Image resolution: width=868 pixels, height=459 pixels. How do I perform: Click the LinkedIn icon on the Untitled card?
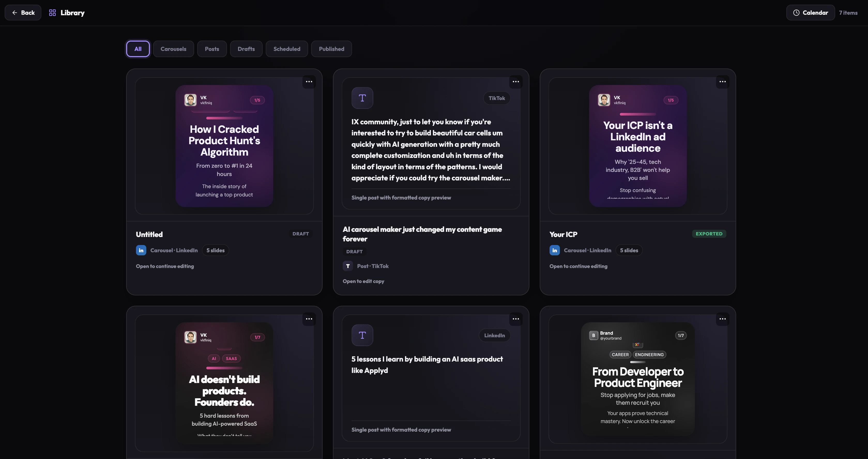coord(141,250)
